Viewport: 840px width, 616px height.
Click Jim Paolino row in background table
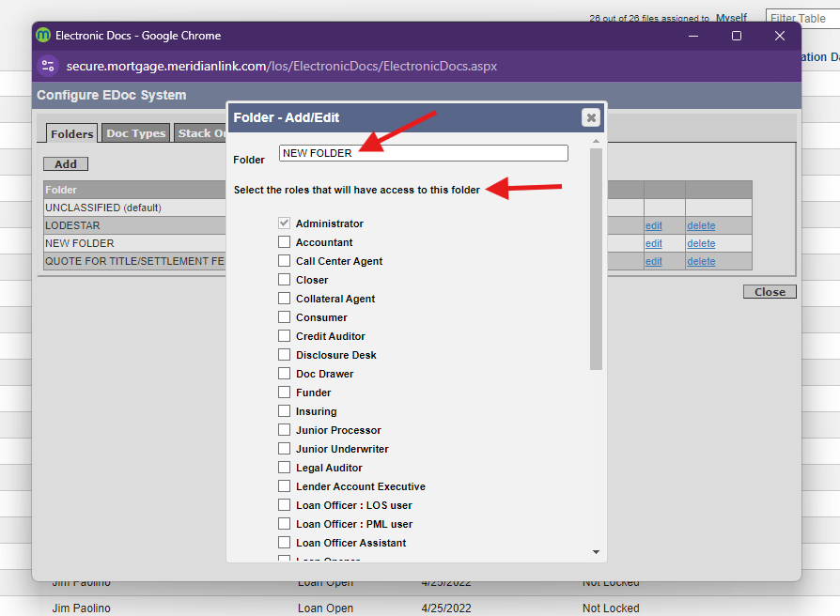(x=82, y=608)
